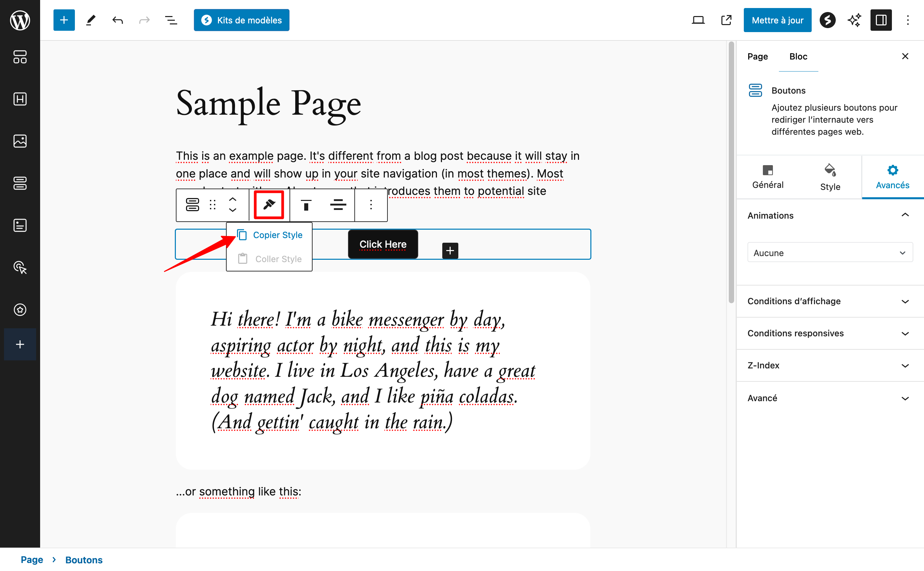This screenshot has width=924, height=571.
Task: Select the pencil edit mode icon
Action: [x=90, y=20]
